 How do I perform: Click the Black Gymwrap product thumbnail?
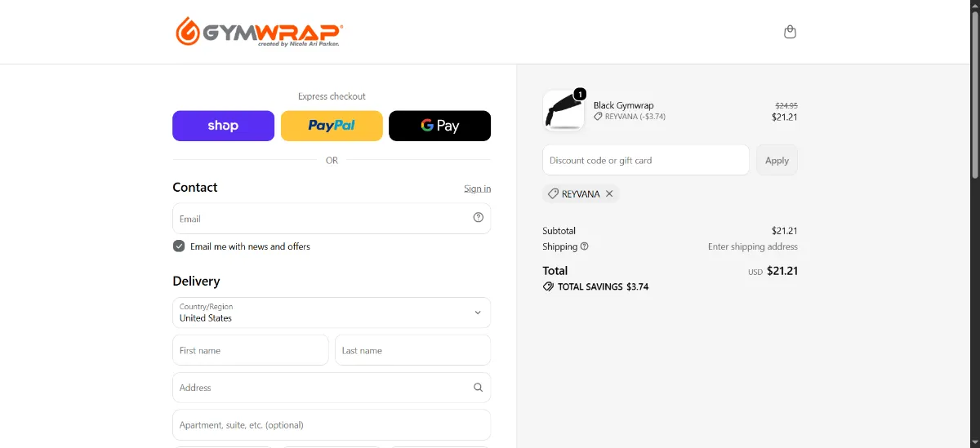[x=563, y=110]
